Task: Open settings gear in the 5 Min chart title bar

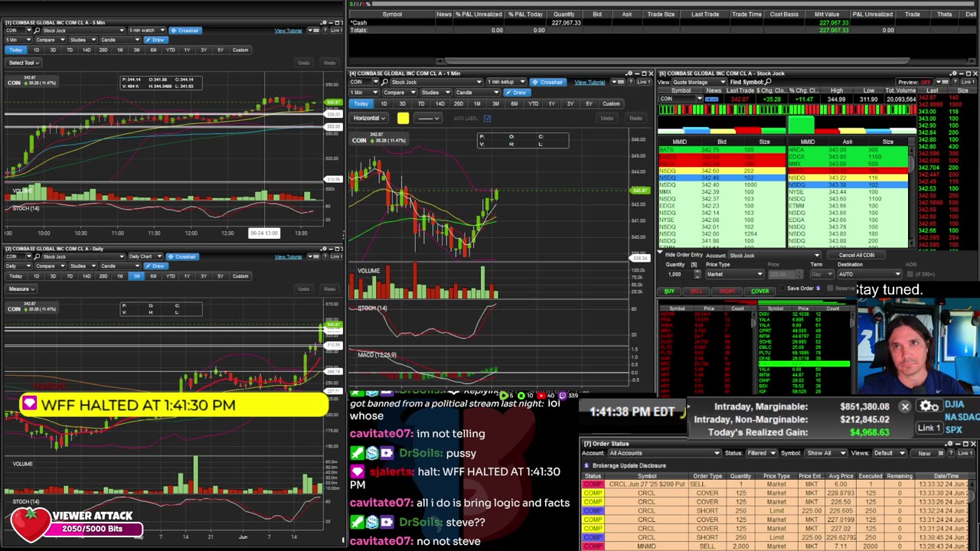Action: click(325, 22)
